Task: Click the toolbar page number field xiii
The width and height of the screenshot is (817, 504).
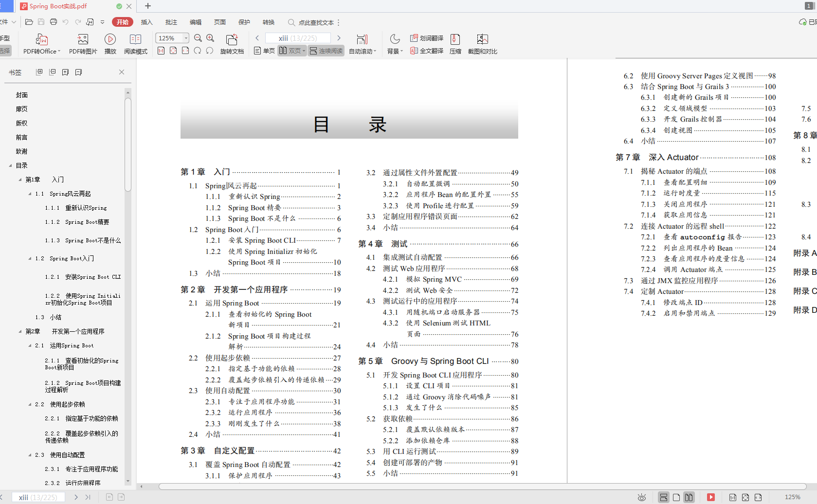Action: coord(298,38)
